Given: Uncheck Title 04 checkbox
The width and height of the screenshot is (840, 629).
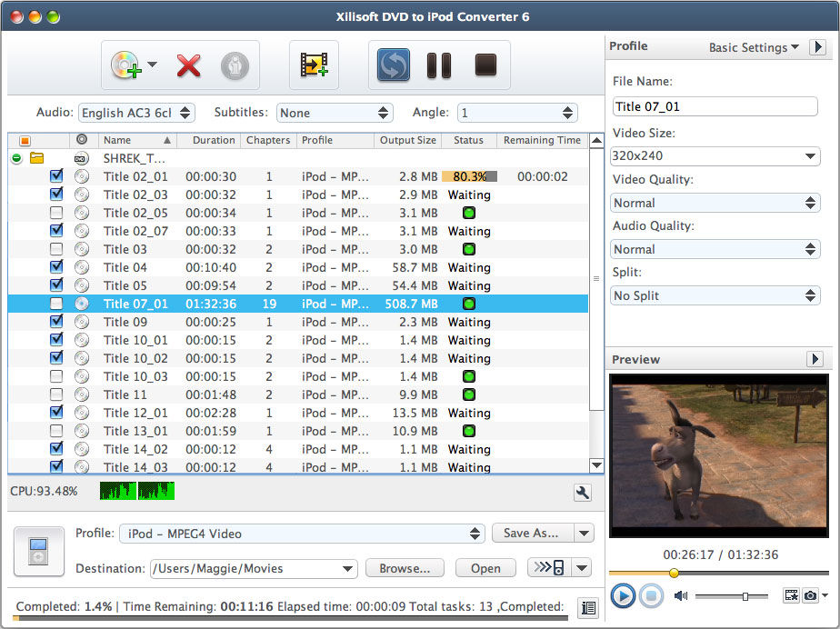Looking at the screenshot, I should click(56, 267).
